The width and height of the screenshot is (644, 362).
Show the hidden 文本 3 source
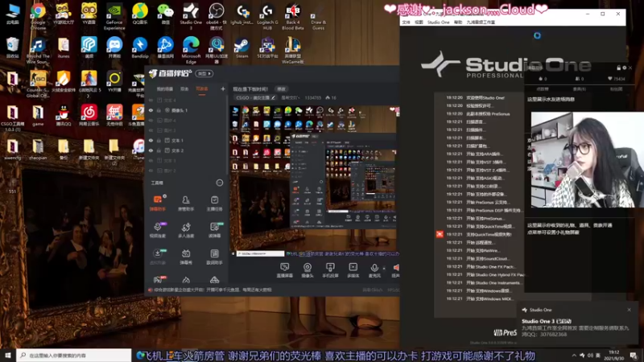(x=151, y=160)
